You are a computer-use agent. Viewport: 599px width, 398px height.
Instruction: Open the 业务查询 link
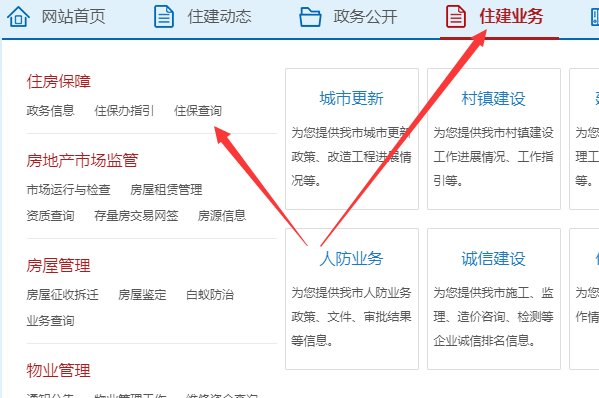point(50,321)
